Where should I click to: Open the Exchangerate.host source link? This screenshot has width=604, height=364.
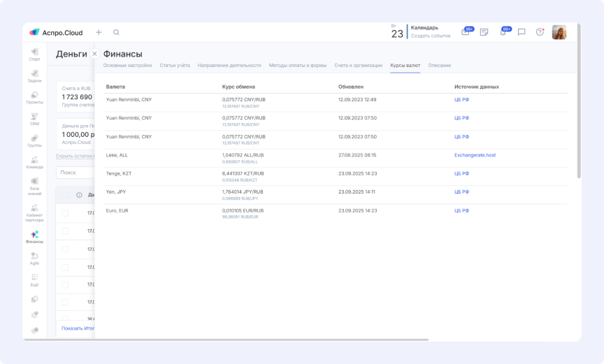click(x=475, y=155)
